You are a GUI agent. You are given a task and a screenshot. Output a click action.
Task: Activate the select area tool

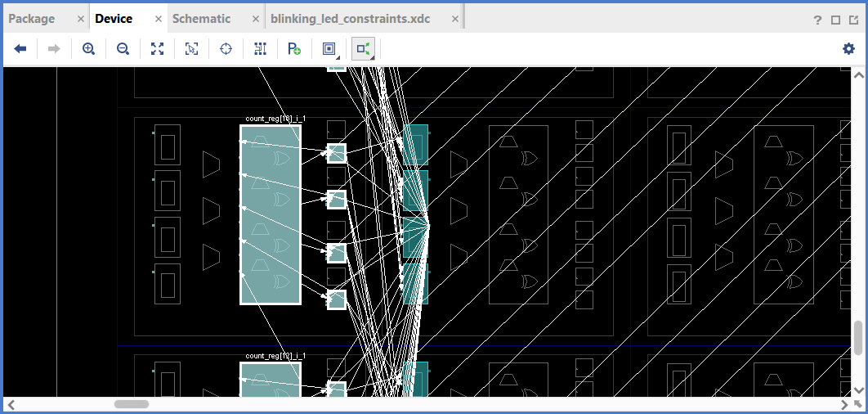coord(191,49)
